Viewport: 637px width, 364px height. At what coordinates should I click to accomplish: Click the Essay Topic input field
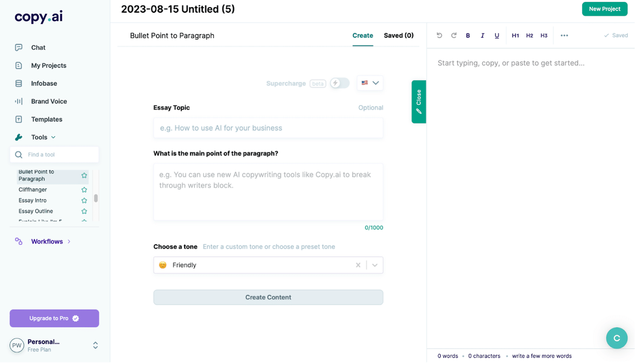pos(268,128)
